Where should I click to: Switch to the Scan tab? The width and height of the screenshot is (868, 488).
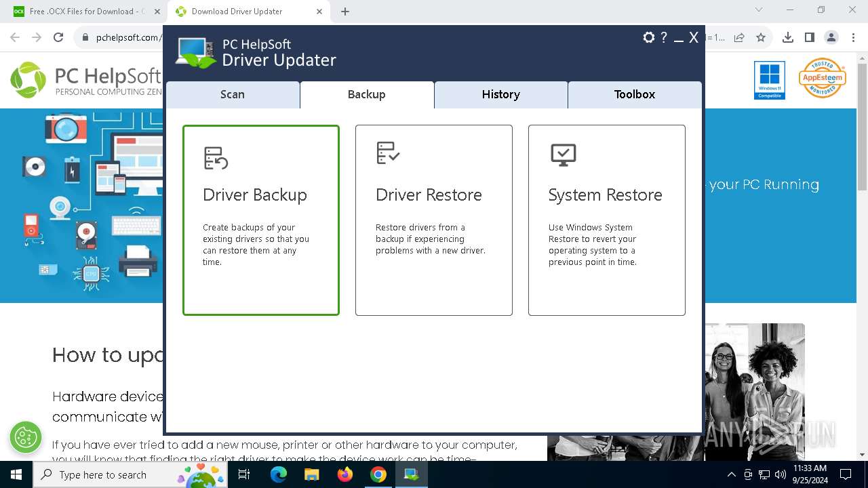(233, 95)
